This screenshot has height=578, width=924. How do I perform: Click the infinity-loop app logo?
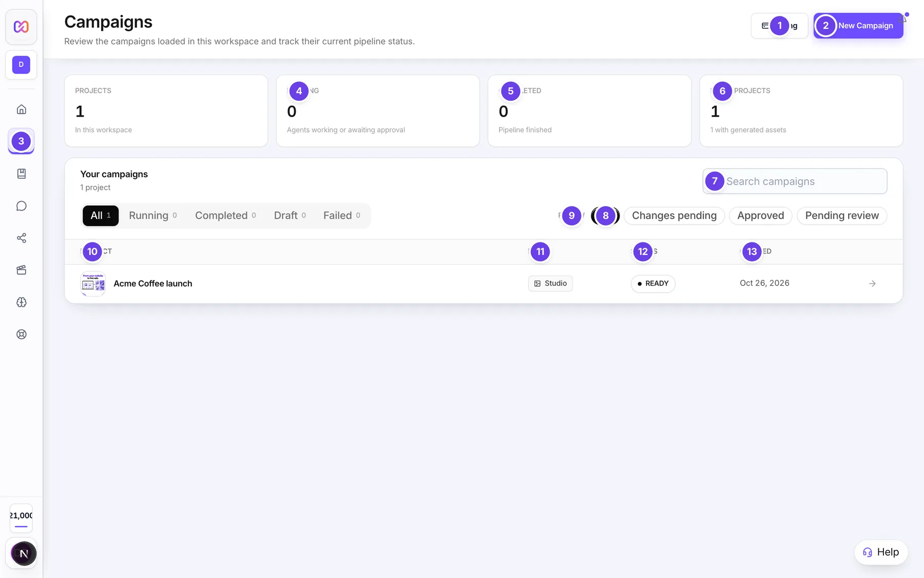pos(21,27)
